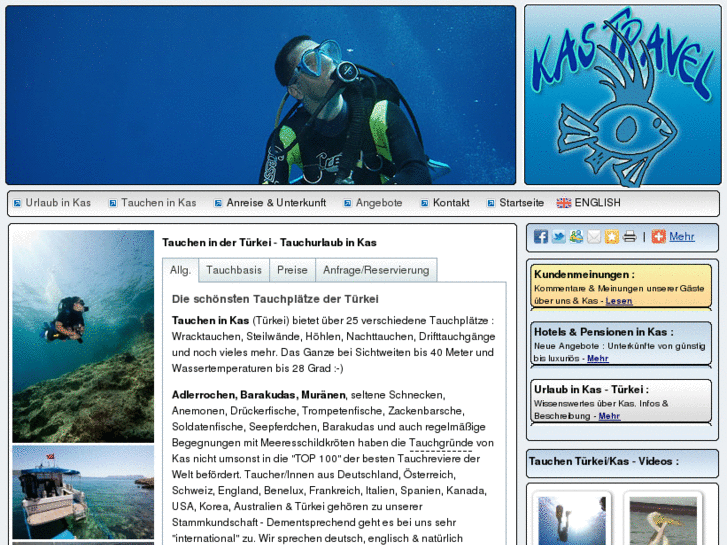
Task: Go to the Angebote menu item
Action: 379,203
